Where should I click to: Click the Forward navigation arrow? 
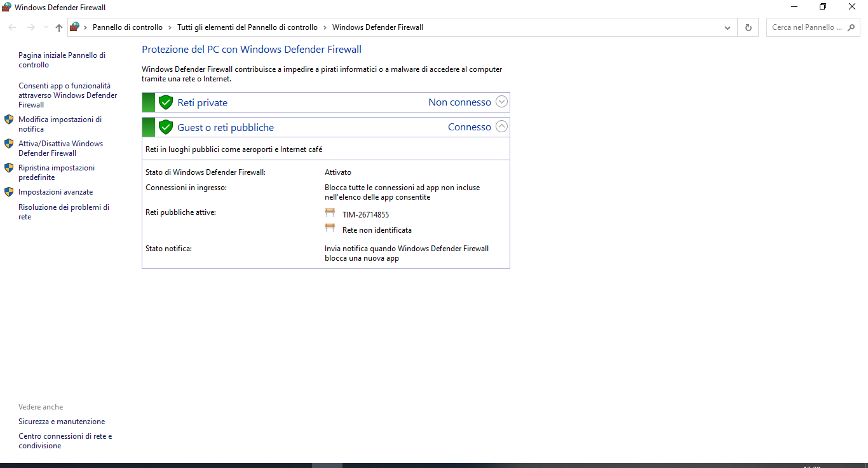(31, 27)
